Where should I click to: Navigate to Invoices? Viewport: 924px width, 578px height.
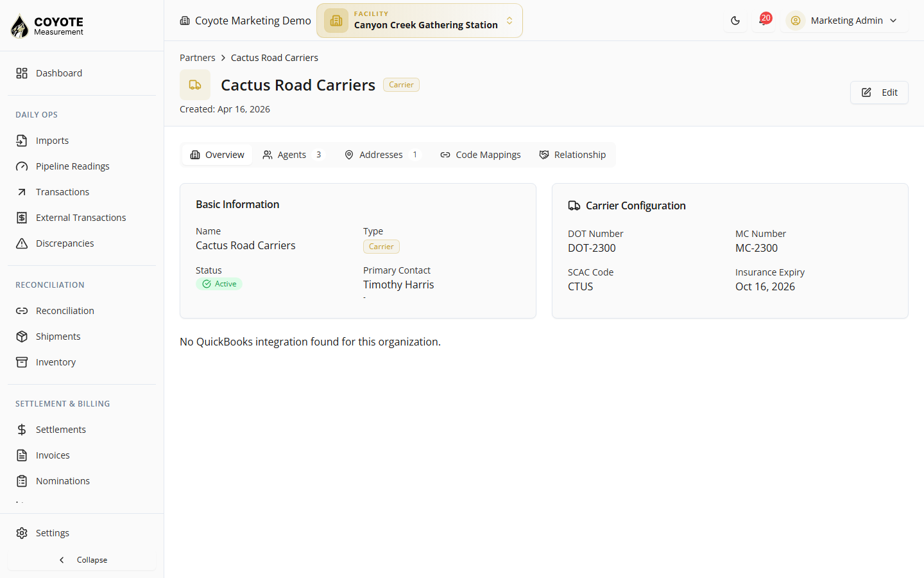coord(81,455)
